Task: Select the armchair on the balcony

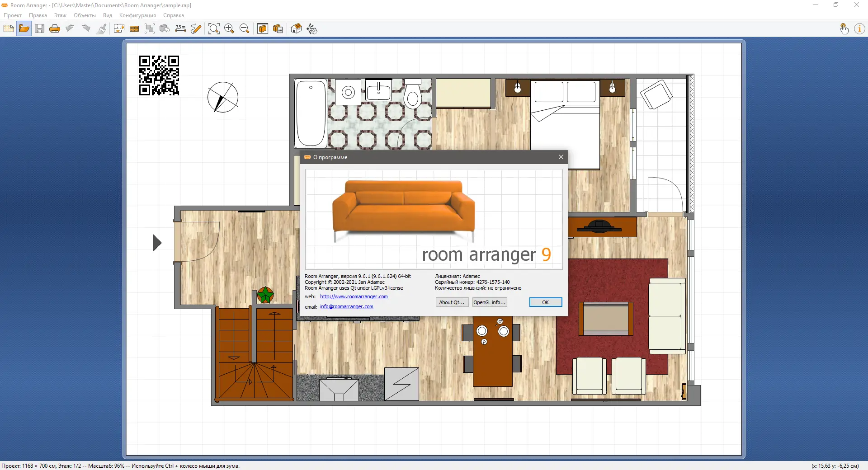Action: point(656,94)
